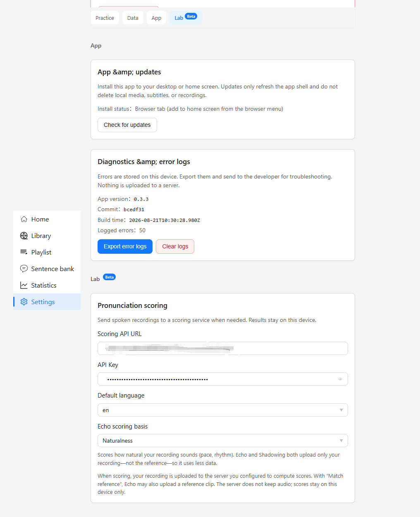Click the Logged errors count 50
The height and width of the screenshot is (517, 420).
pos(142,230)
